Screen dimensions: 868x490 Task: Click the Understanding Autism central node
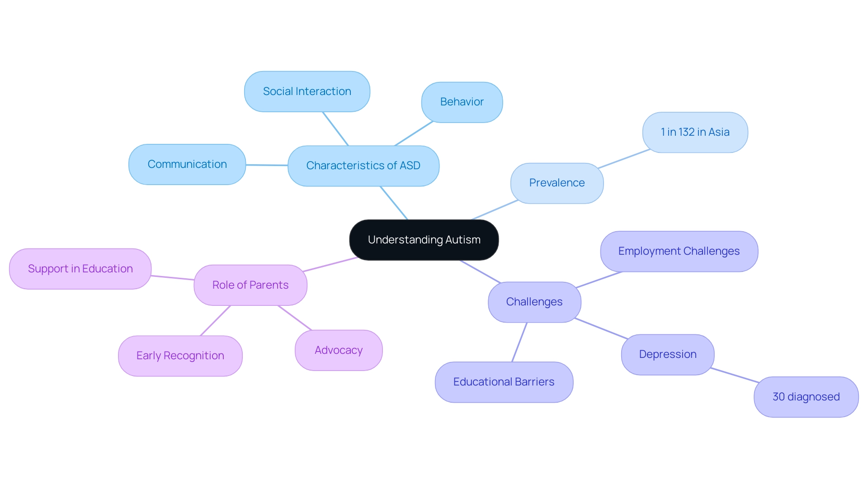[x=425, y=240]
